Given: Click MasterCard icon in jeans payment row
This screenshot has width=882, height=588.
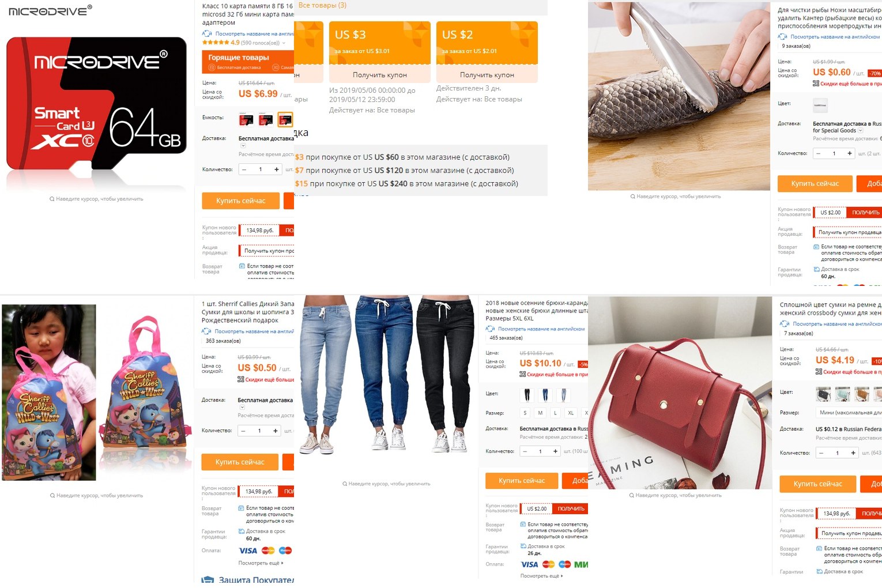Looking at the screenshot, I should tap(548, 564).
